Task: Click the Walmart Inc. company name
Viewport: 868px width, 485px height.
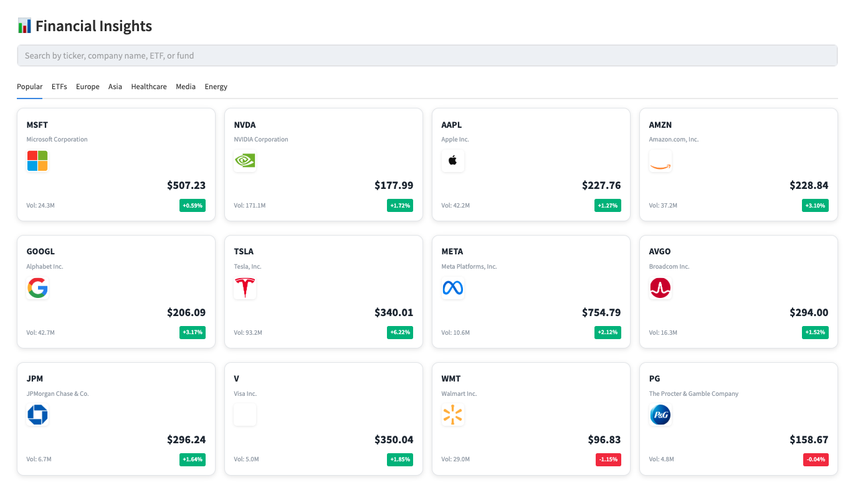Action: pyautogui.click(x=459, y=394)
